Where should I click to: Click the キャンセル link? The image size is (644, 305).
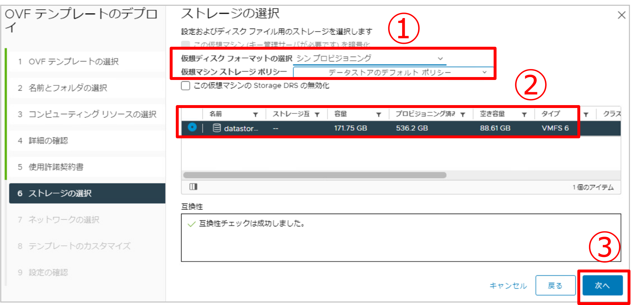point(508,286)
